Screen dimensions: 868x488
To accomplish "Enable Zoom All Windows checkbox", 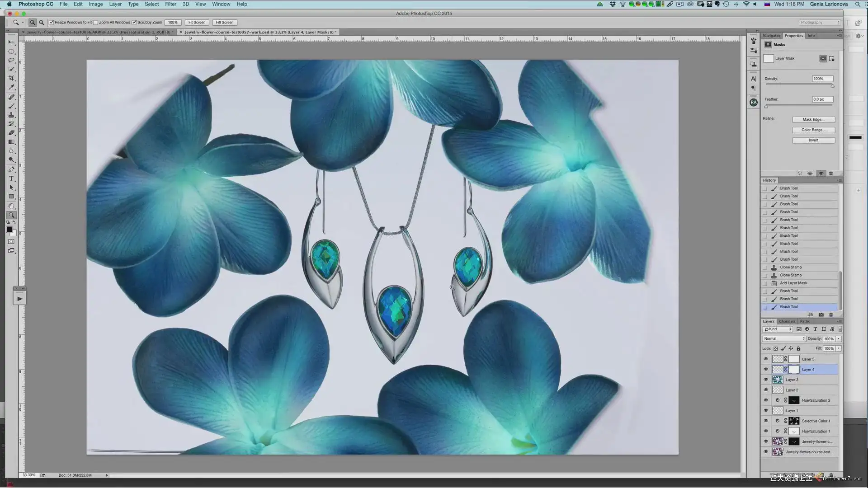I will click(96, 22).
